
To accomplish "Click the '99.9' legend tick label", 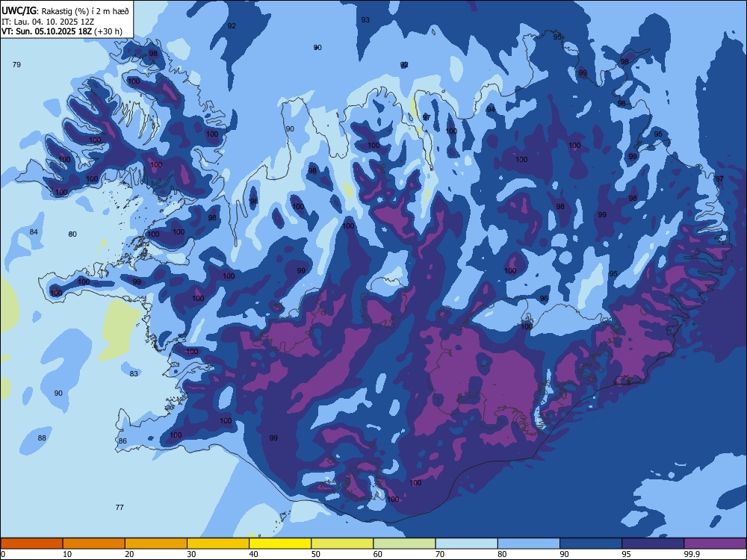I will tap(692, 554).
